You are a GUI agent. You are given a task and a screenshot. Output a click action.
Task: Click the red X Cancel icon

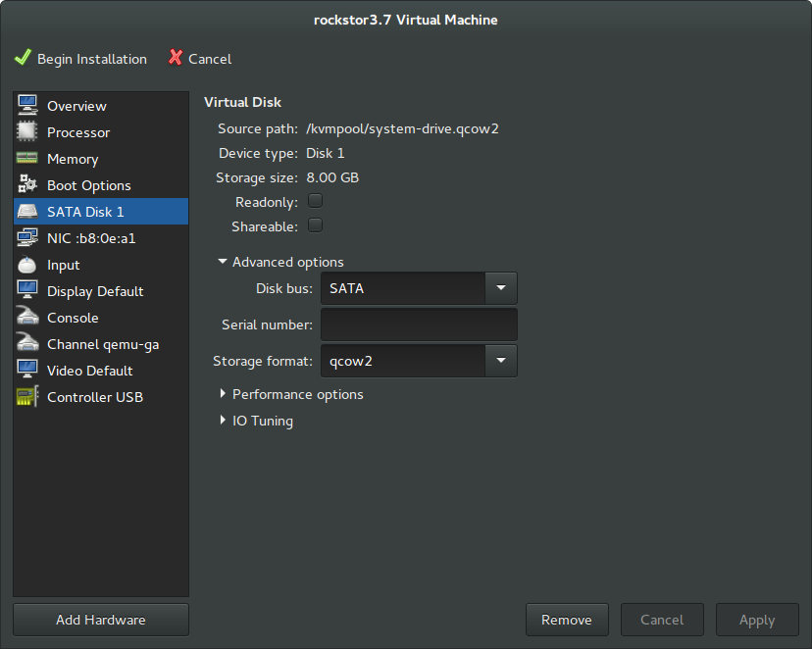click(176, 58)
